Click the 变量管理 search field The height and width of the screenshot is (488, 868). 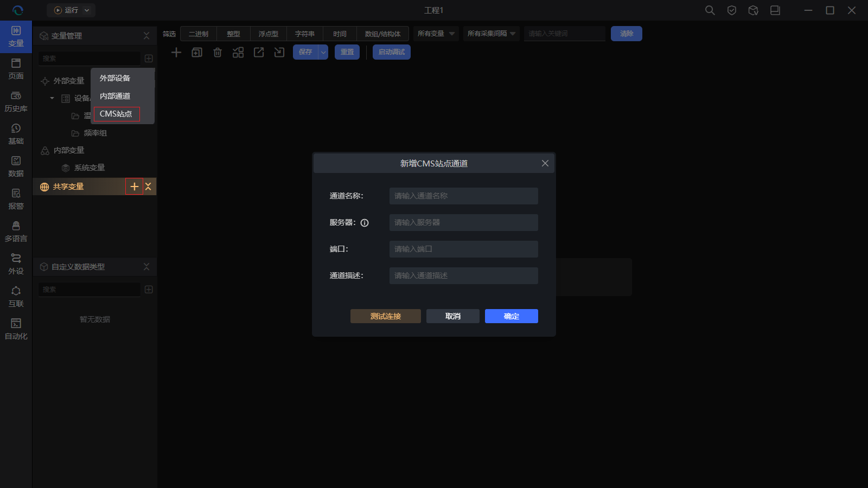[90, 58]
